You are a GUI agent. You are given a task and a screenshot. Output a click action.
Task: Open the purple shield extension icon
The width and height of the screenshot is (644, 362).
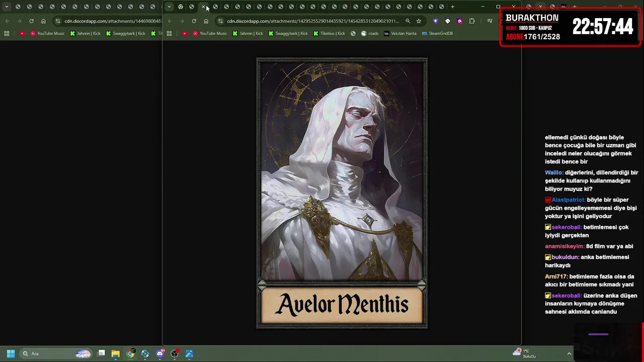coord(436,21)
